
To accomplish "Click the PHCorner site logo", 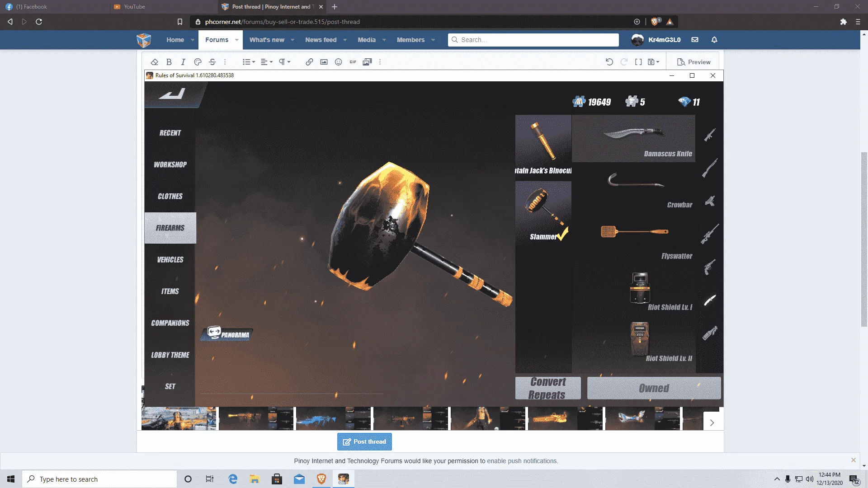I will tap(144, 40).
